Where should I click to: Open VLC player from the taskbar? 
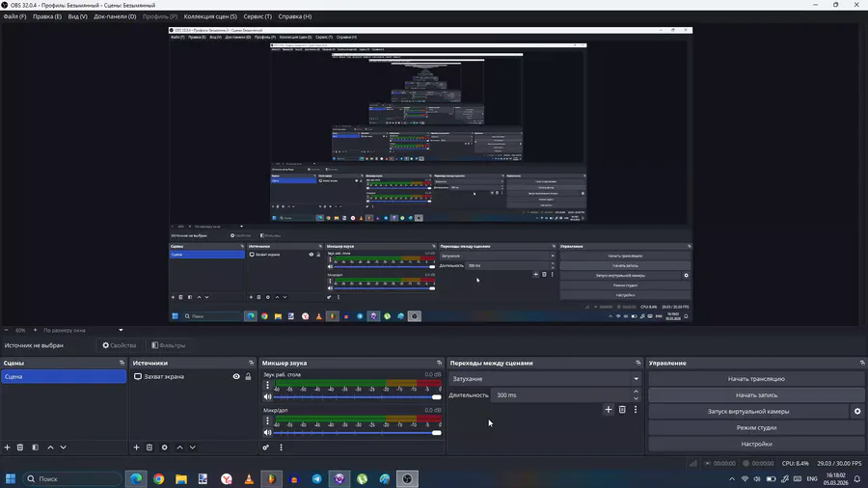pyautogui.click(x=249, y=478)
